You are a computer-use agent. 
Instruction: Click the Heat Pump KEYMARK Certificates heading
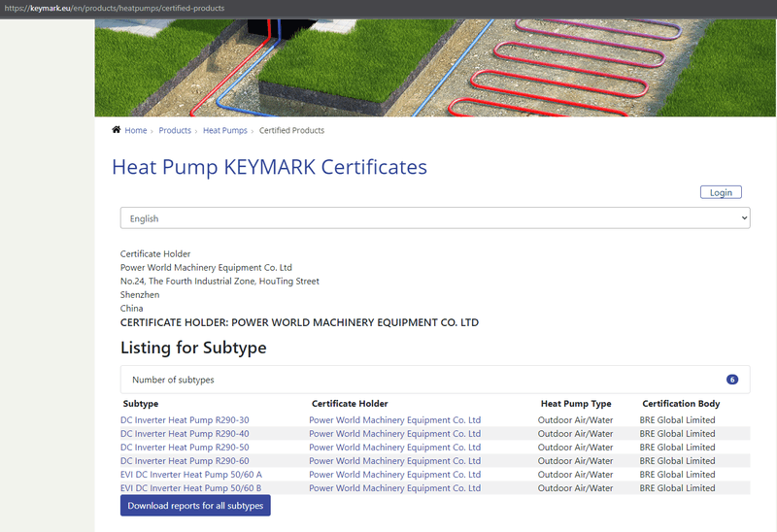pos(269,167)
